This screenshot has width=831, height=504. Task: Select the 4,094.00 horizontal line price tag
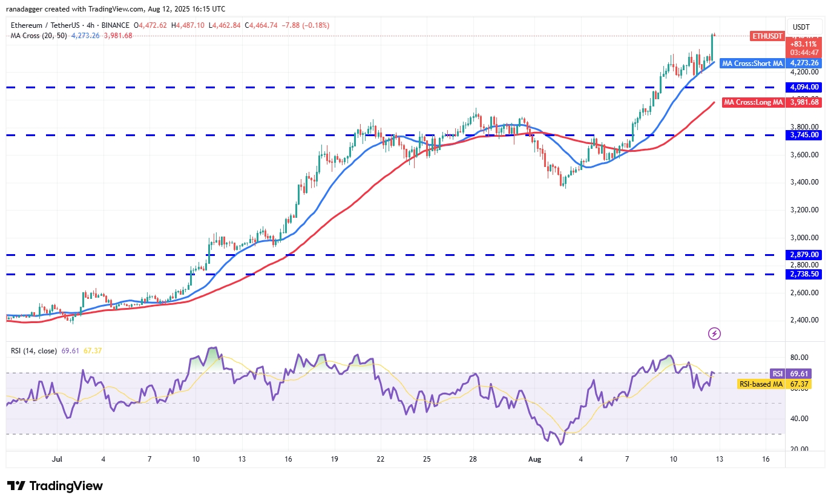click(x=804, y=87)
